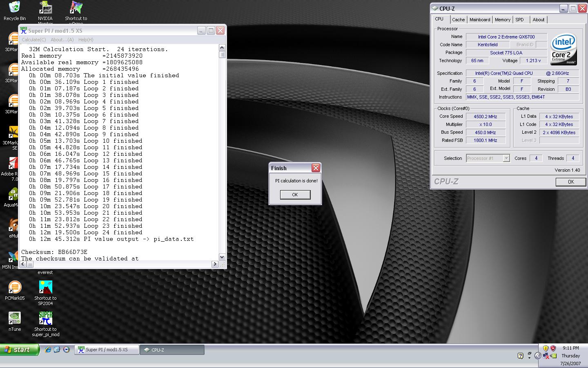Click the PI value output -> pi_data.txt line
Screen dimensions: 588x368
(x=111, y=239)
